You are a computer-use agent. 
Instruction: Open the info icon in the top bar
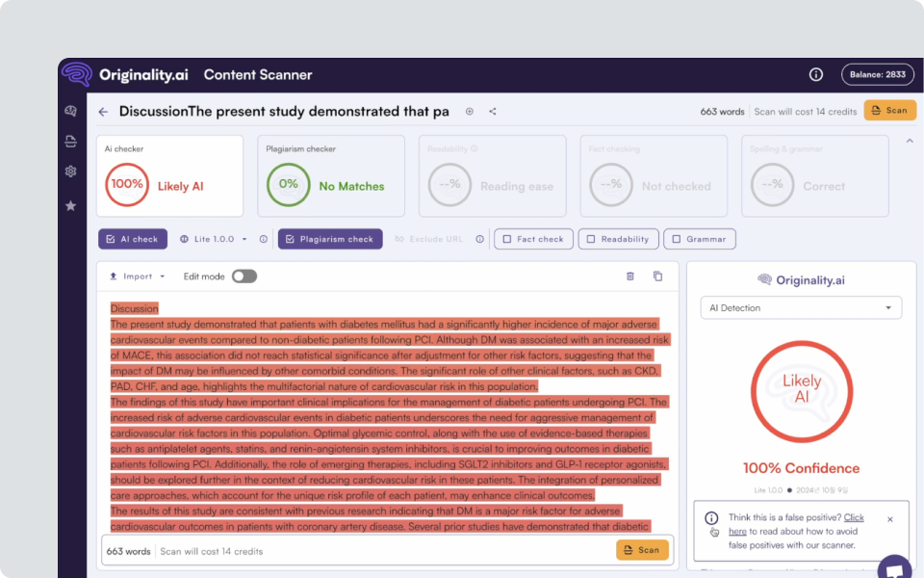tap(816, 74)
